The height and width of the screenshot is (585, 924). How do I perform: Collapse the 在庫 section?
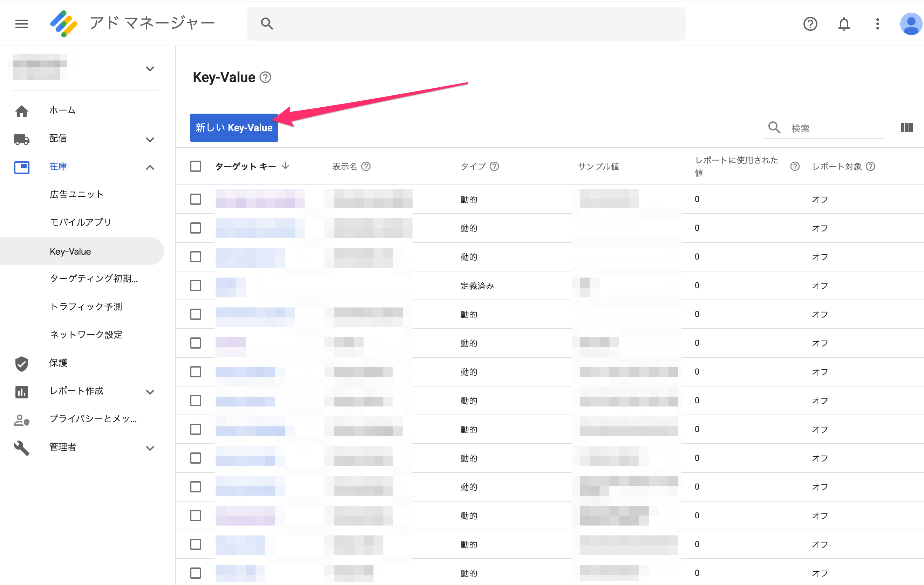[150, 167]
